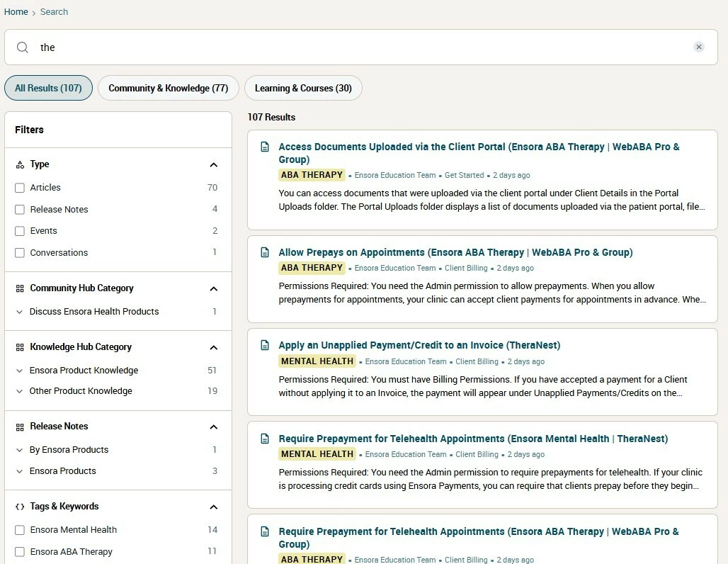
Task: Click the document icon beside the TheraNest Require Prepayment result
Action: [x=265, y=439]
